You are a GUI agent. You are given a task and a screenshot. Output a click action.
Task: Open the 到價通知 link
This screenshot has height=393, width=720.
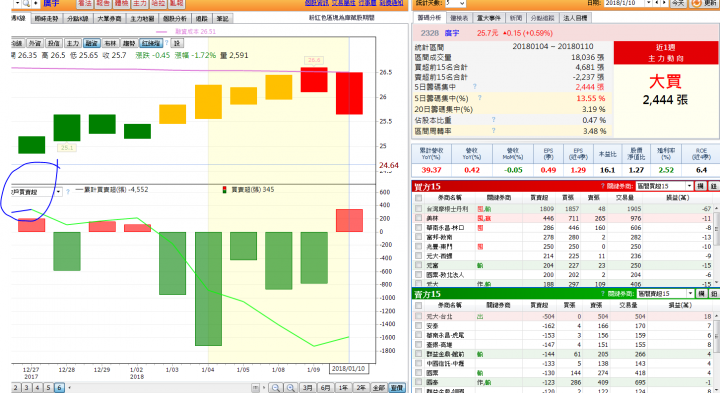click(x=391, y=3)
